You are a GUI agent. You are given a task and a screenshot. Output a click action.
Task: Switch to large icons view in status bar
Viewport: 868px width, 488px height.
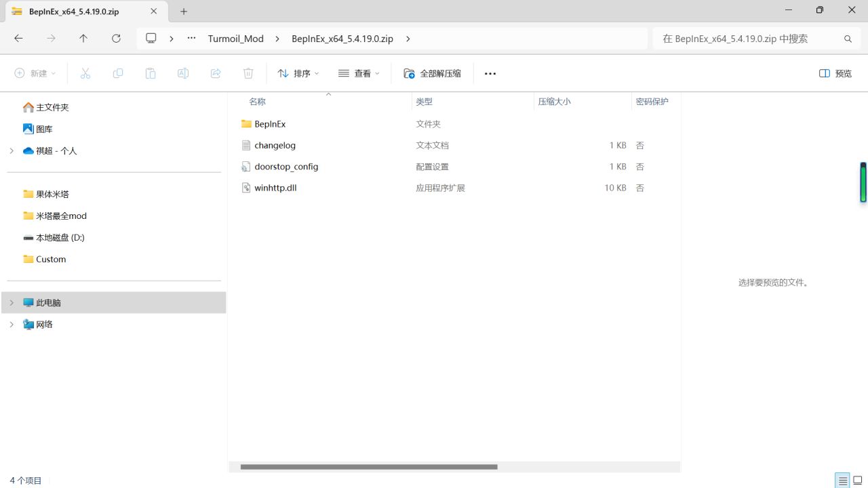(x=857, y=481)
